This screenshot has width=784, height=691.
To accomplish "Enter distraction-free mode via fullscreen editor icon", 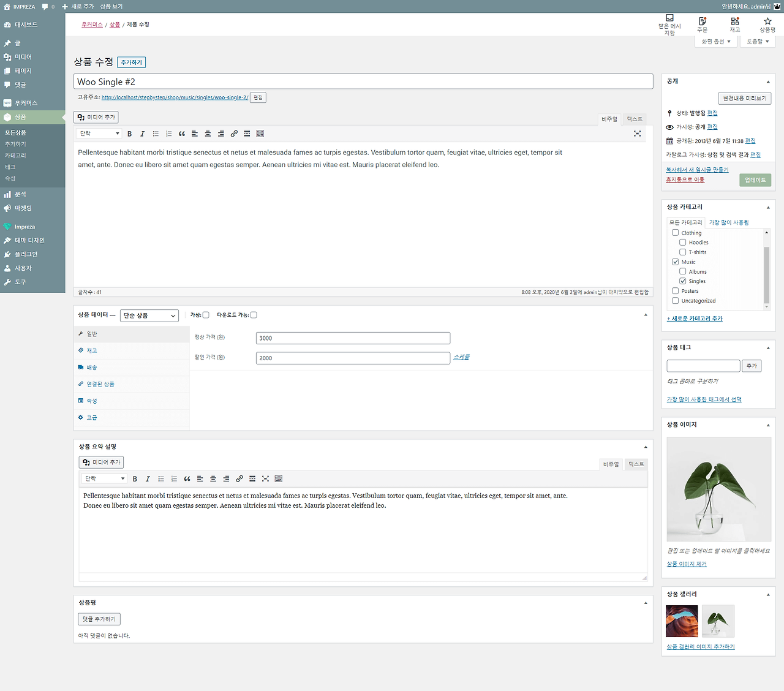I will point(637,133).
